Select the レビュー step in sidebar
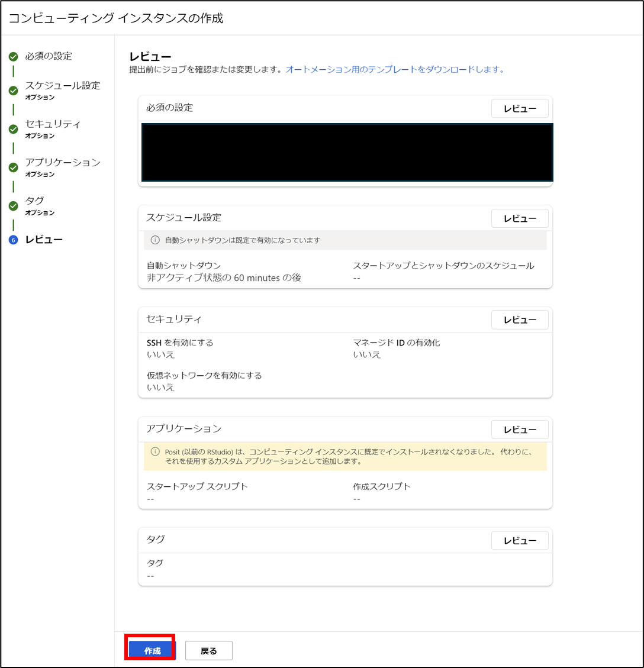644x668 pixels. [44, 240]
